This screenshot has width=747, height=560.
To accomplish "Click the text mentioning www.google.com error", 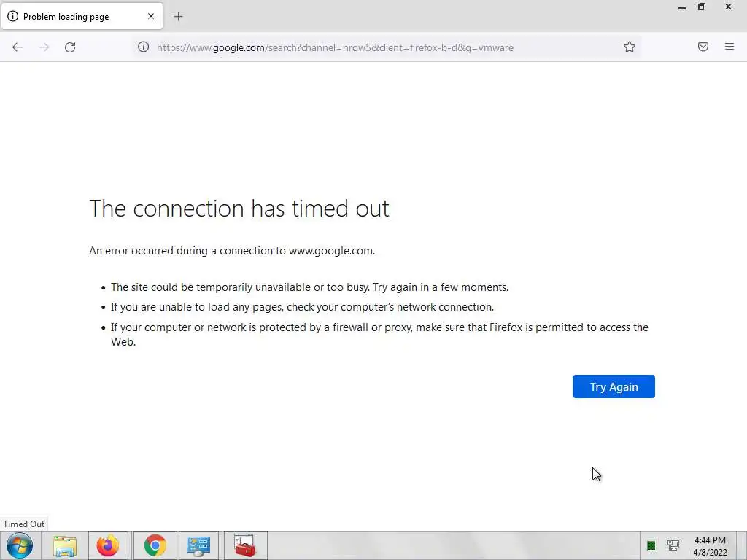I will coord(232,251).
